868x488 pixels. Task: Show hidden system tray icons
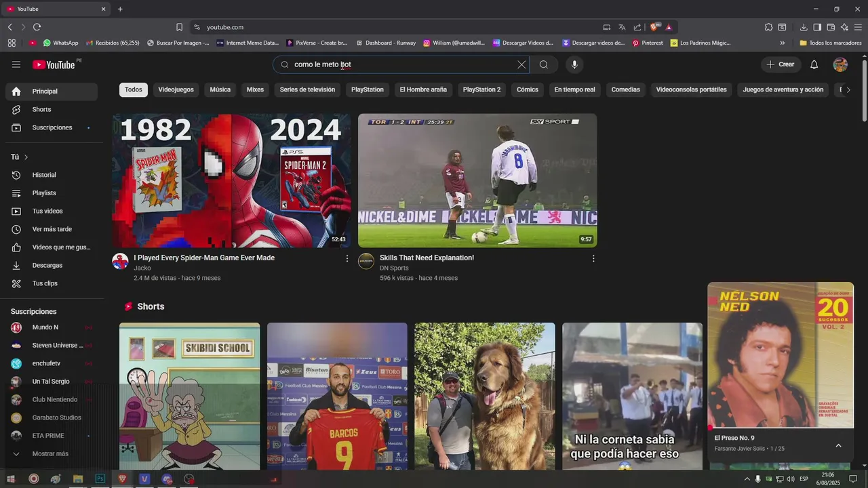pyautogui.click(x=747, y=479)
